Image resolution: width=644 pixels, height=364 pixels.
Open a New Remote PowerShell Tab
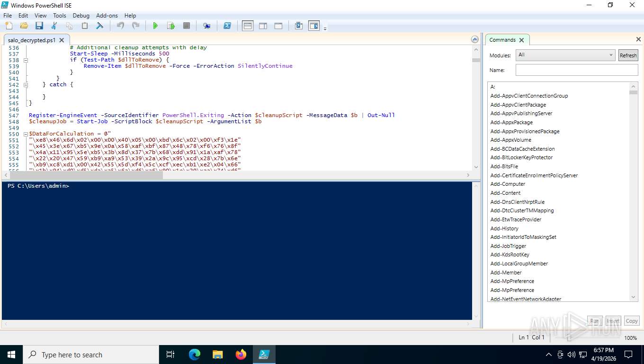(206, 26)
